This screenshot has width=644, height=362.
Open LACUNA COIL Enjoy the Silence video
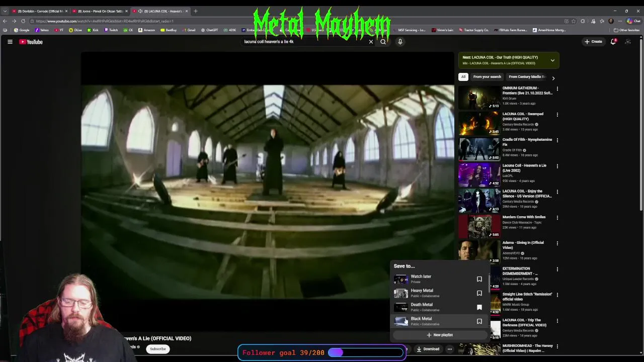(x=527, y=194)
